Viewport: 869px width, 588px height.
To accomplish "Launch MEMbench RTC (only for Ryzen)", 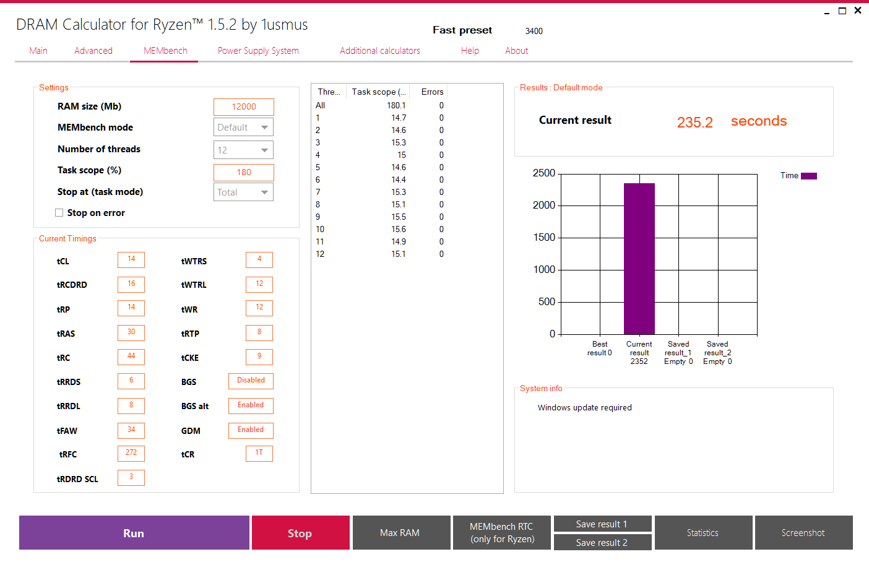I will click(502, 533).
